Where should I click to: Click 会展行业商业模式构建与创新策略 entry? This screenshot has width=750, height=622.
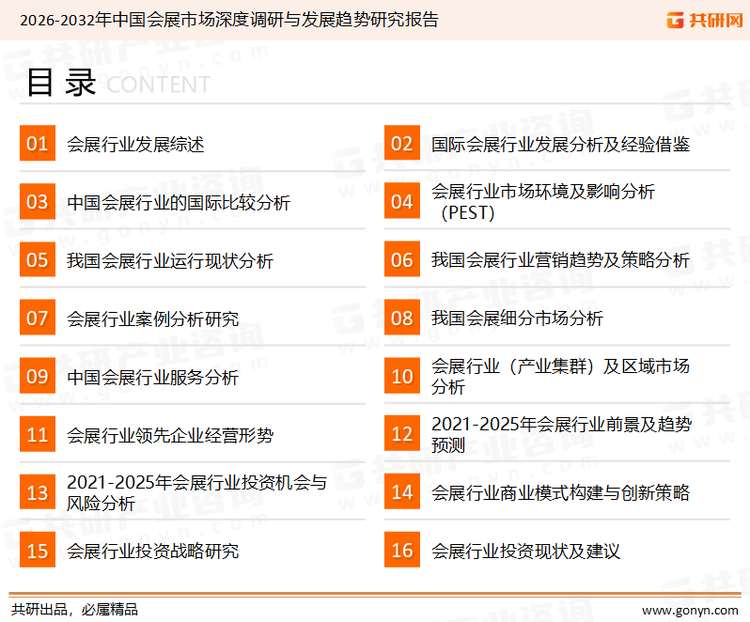(560, 493)
